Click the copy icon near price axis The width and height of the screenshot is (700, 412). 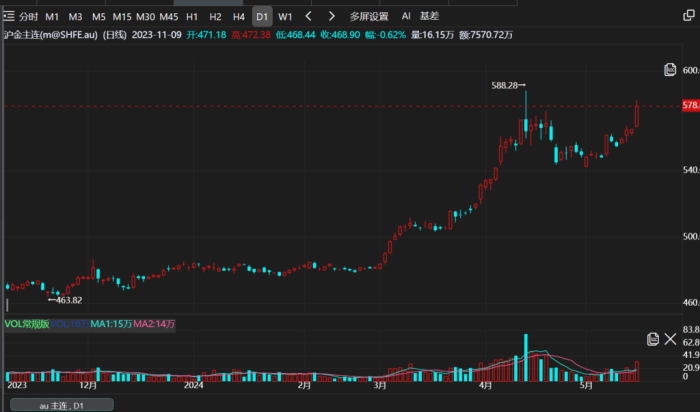coord(671,69)
